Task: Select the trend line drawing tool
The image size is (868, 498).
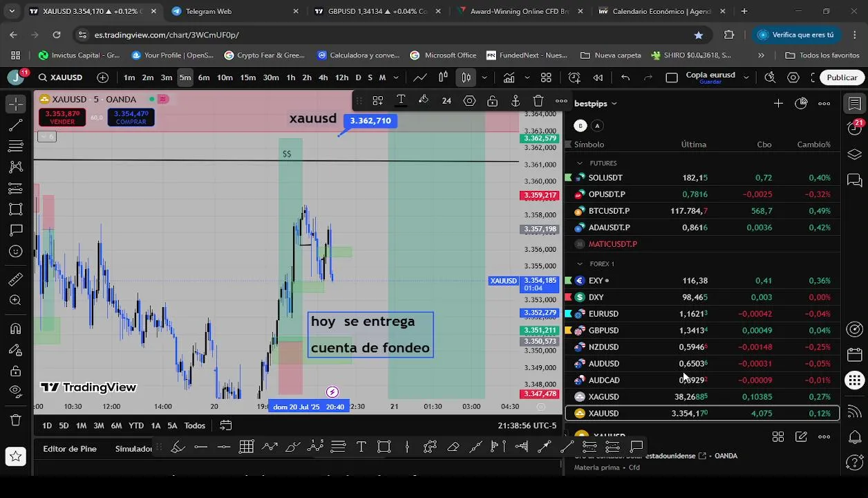Action: click(x=16, y=125)
